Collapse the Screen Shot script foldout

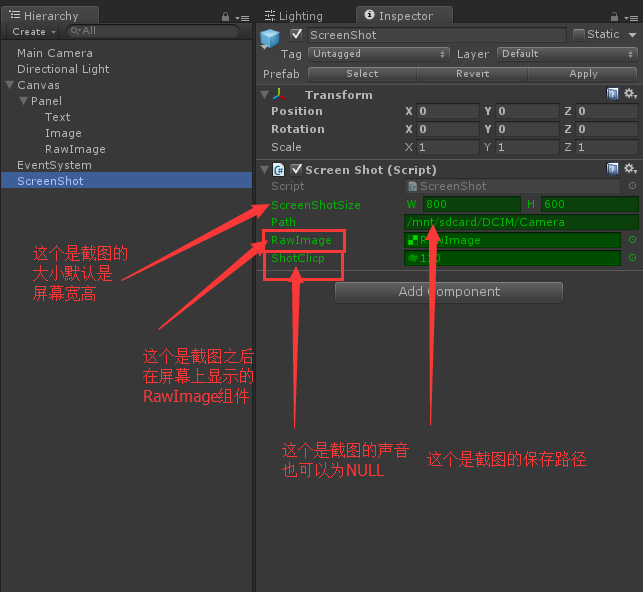pyautogui.click(x=264, y=169)
